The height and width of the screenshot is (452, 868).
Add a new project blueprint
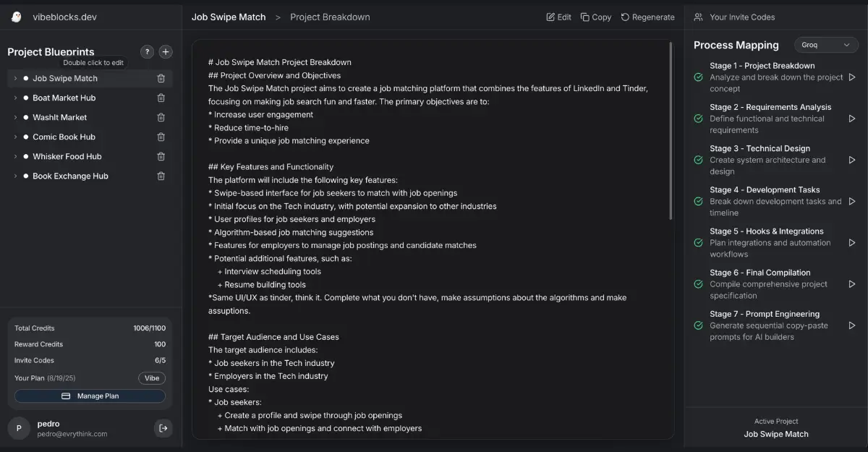click(x=166, y=52)
